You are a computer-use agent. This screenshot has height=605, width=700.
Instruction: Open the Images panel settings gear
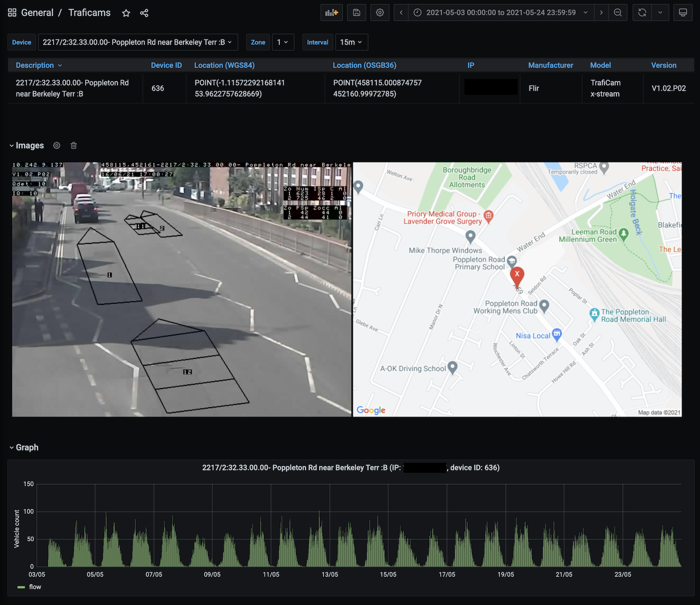(56, 145)
